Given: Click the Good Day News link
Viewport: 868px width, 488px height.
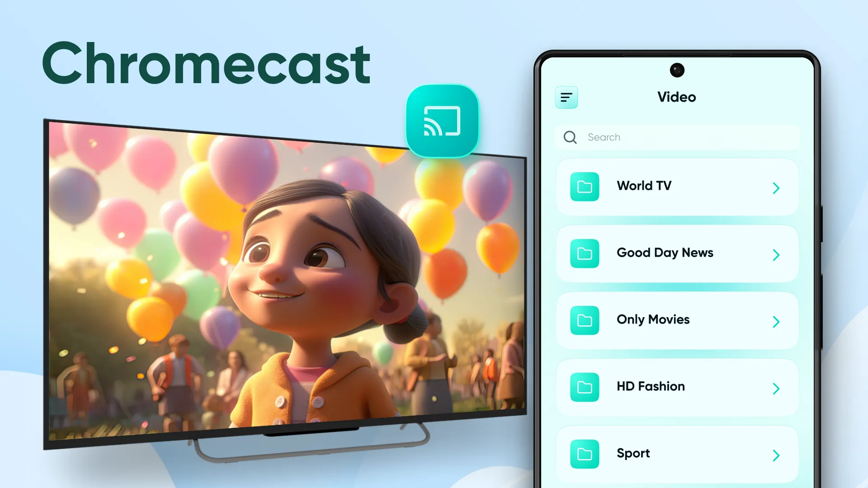Looking at the screenshot, I should click(x=677, y=253).
